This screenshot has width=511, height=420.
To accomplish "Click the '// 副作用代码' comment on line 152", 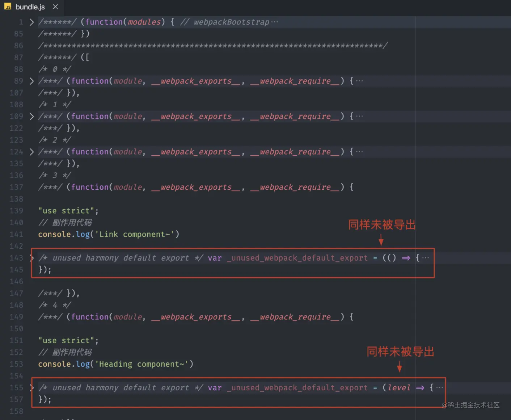I will 65,352.
